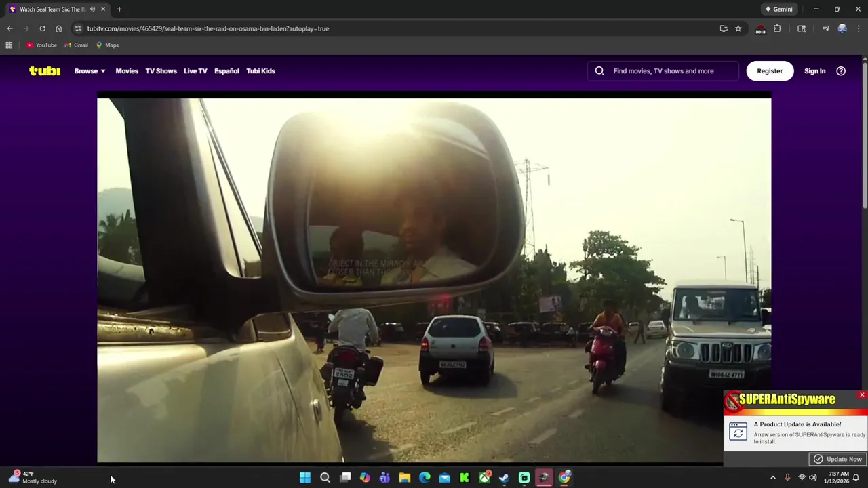The image size is (868, 488).
Task: Open the clock showing 7:37 AM
Action: pyautogui.click(x=835, y=478)
